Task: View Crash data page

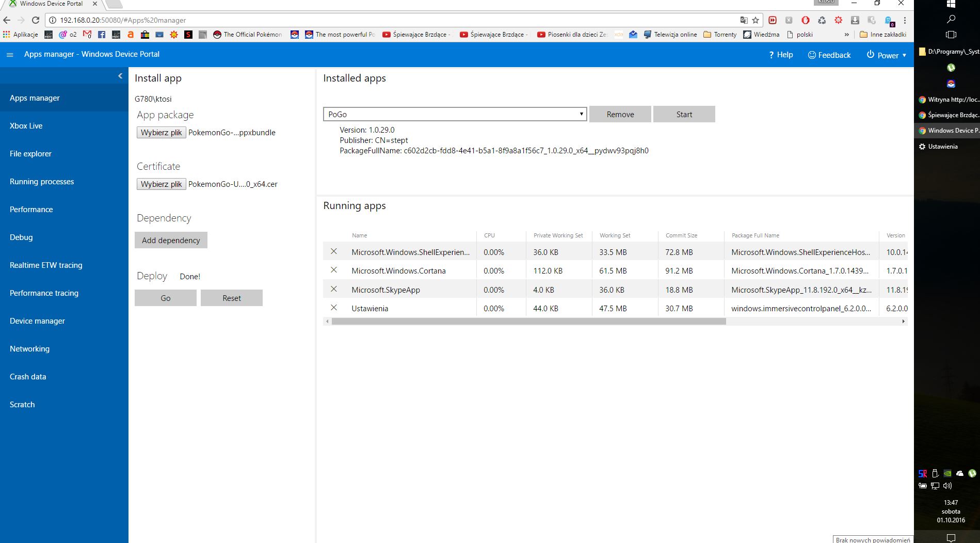Action: click(x=64, y=377)
